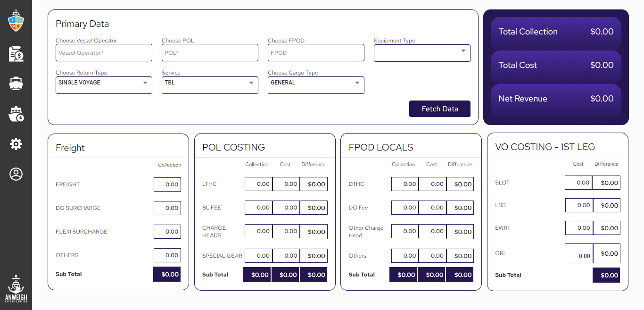This screenshot has height=310, width=644.
Task: Click the shield calculator logo icon
Action: tap(16, 22)
